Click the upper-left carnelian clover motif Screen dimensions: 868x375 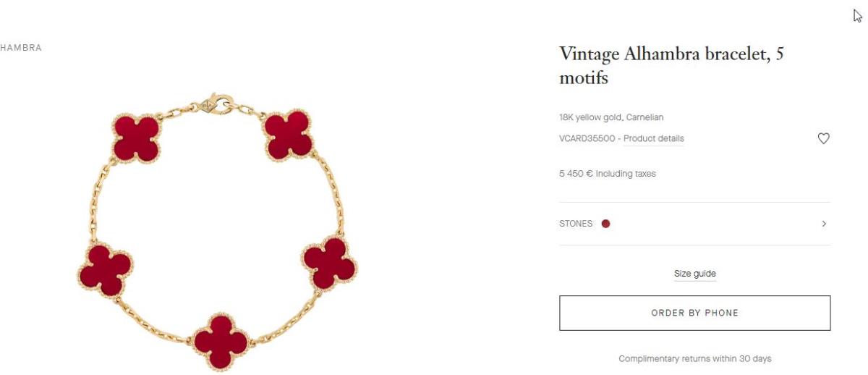pyautogui.click(x=136, y=138)
